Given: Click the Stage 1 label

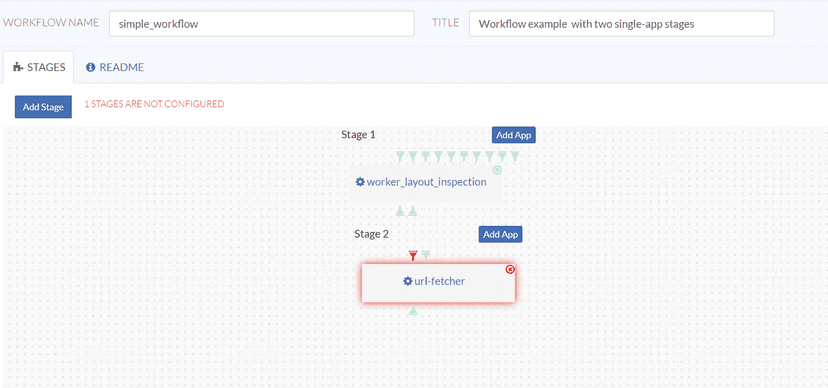Looking at the screenshot, I should pos(358,135).
